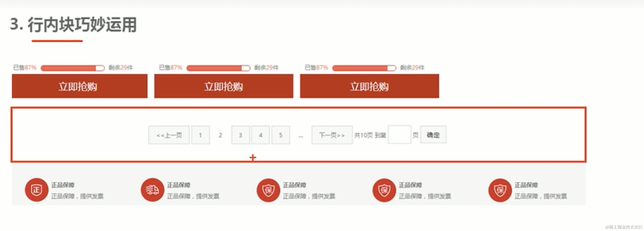The image size is (644, 231).
Task: Click the 剩余29件 label above the leftmost 立即抢购
Action: pyautogui.click(x=121, y=67)
